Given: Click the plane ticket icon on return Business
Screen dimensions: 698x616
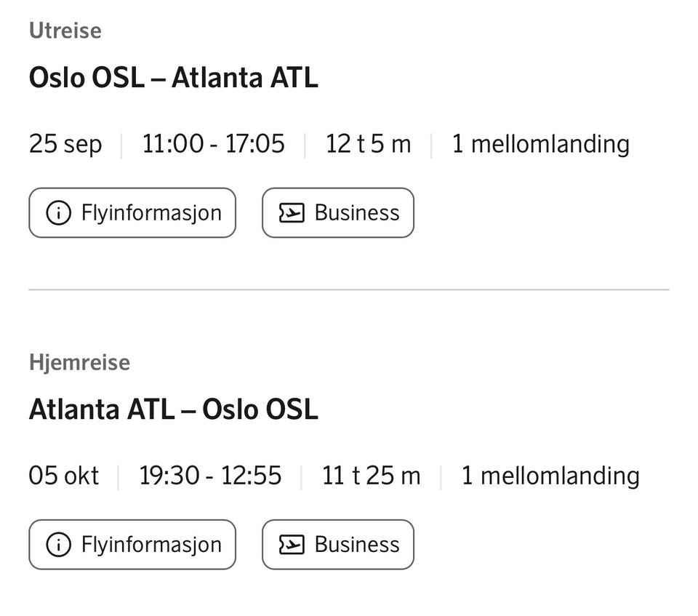Looking at the screenshot, I should (292, 544).
